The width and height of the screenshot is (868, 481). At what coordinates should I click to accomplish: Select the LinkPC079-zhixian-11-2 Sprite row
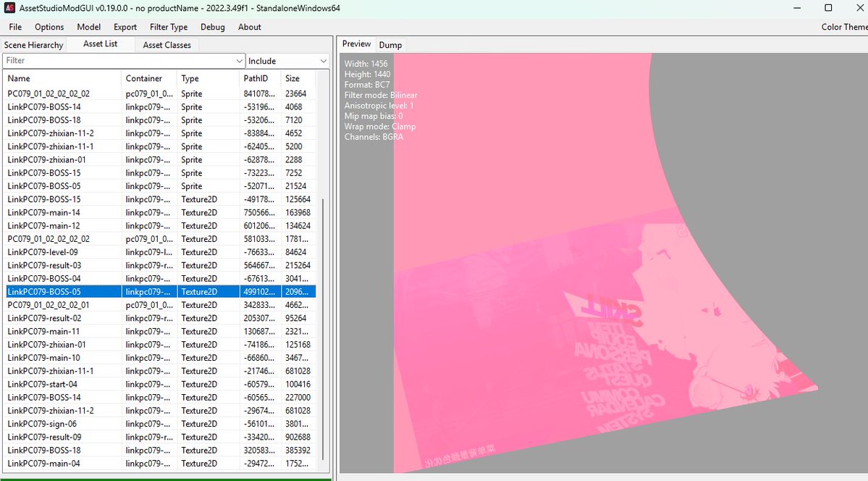[161, 133]
